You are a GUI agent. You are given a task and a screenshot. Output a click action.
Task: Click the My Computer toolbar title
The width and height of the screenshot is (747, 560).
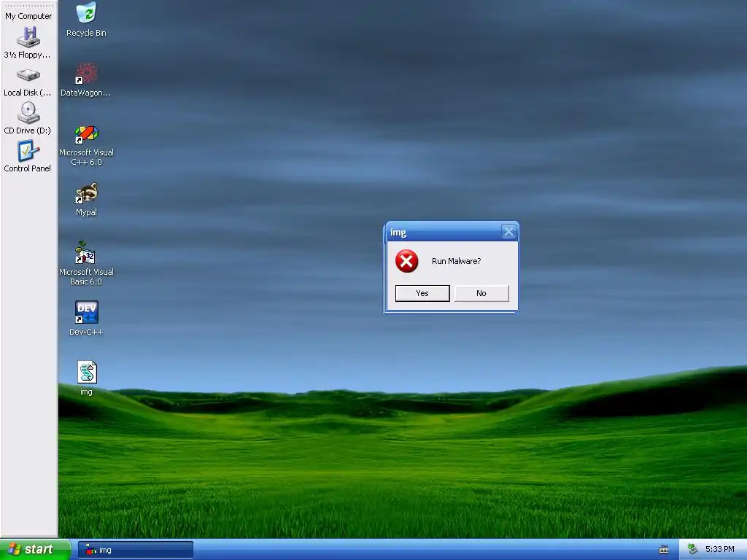coord(28,16)
